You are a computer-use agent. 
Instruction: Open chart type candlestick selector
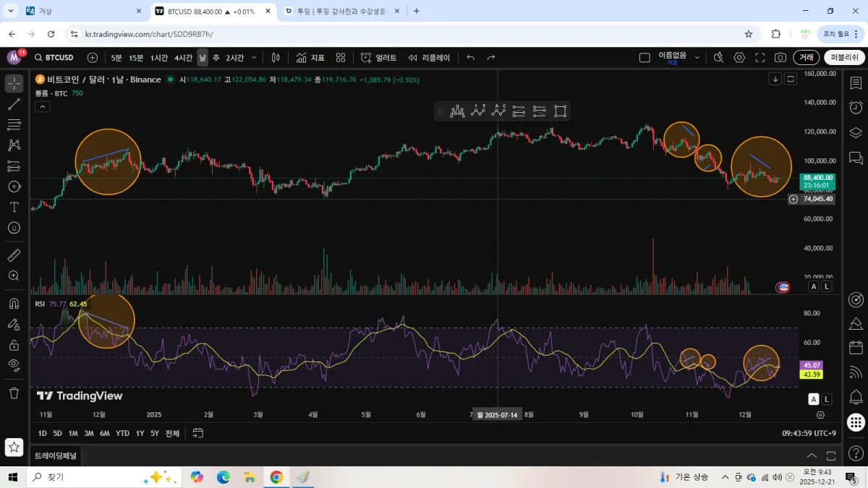(x=276, y=58)
